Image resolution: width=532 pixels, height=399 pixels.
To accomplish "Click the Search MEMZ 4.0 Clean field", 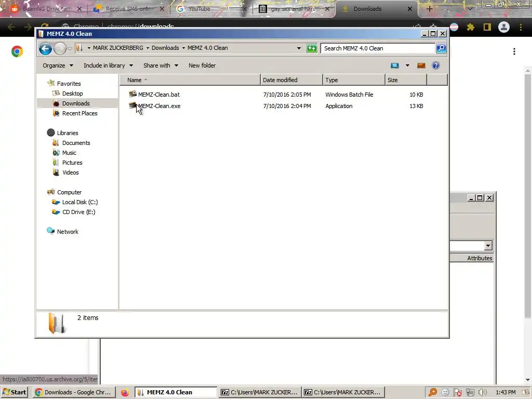I will 378,48.
